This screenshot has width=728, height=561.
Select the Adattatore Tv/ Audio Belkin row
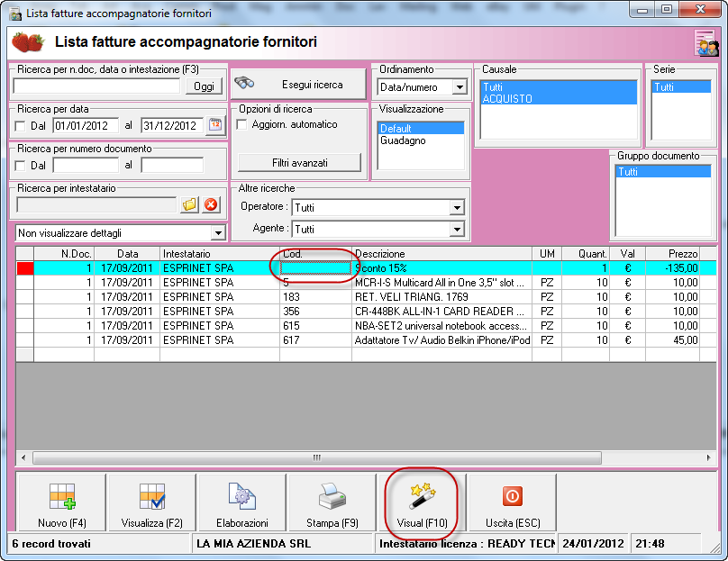pos(366,340)
